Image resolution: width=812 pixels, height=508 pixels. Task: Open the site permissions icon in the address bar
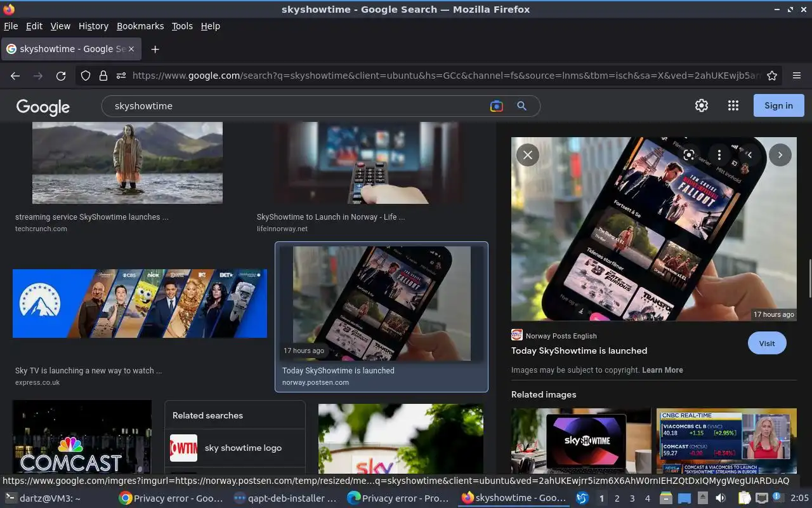click(121, 76)
